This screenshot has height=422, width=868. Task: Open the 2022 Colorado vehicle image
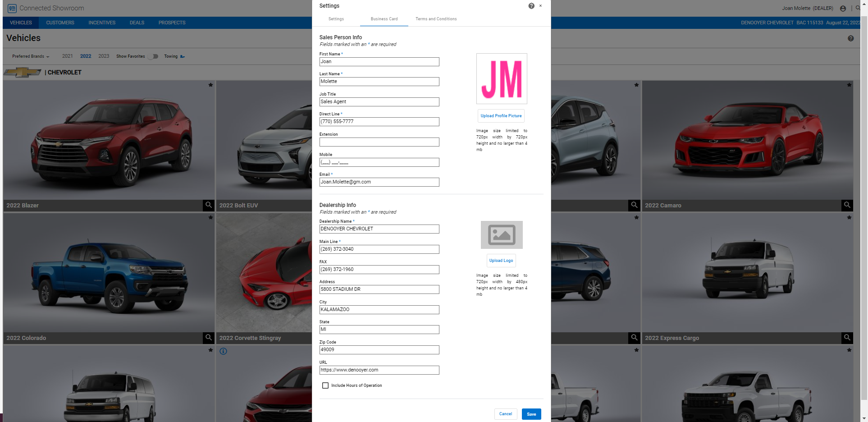click(x=109, y=273)
